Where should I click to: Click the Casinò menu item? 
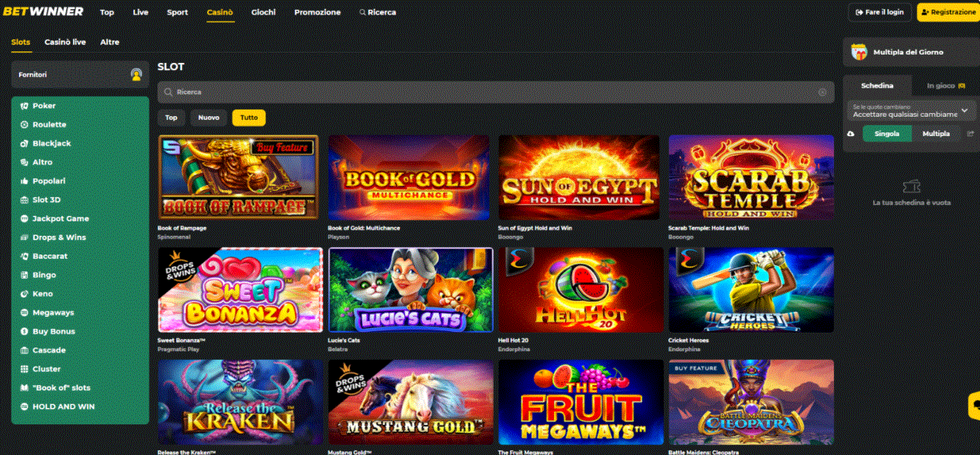click(x=220, y=12)
